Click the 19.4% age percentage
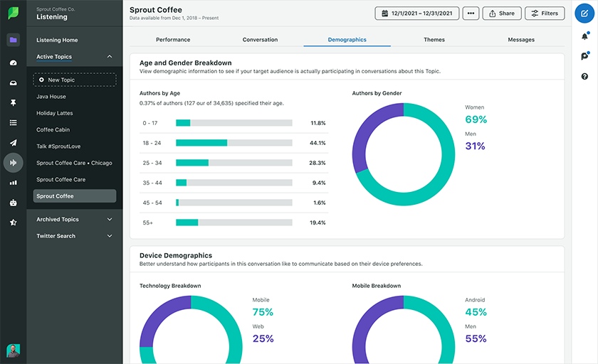Screen dimensions: 598x364 coord(318,223)
